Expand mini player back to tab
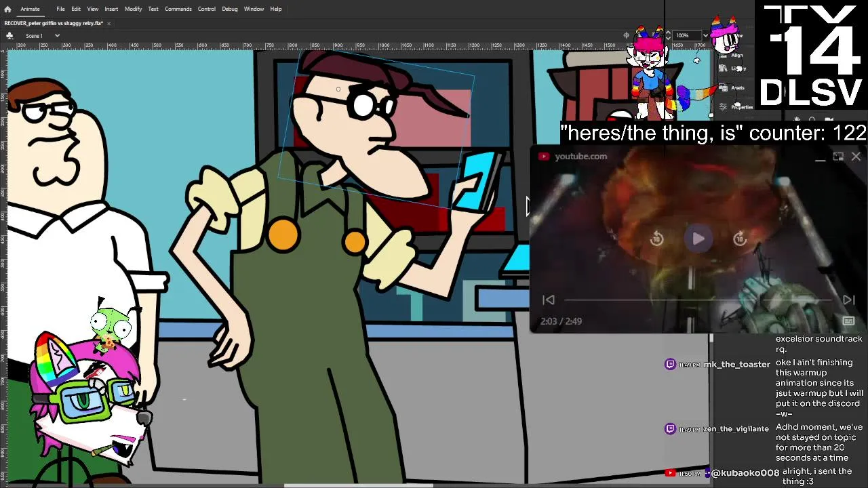 [838, 157]
